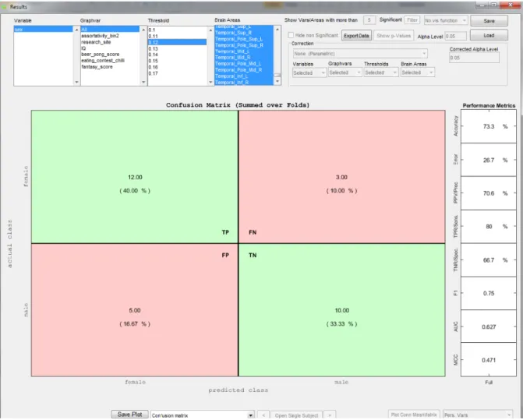Open the Brain Areas correction scope dropdown
523x420 pixels.
click(x=418, y=72)
